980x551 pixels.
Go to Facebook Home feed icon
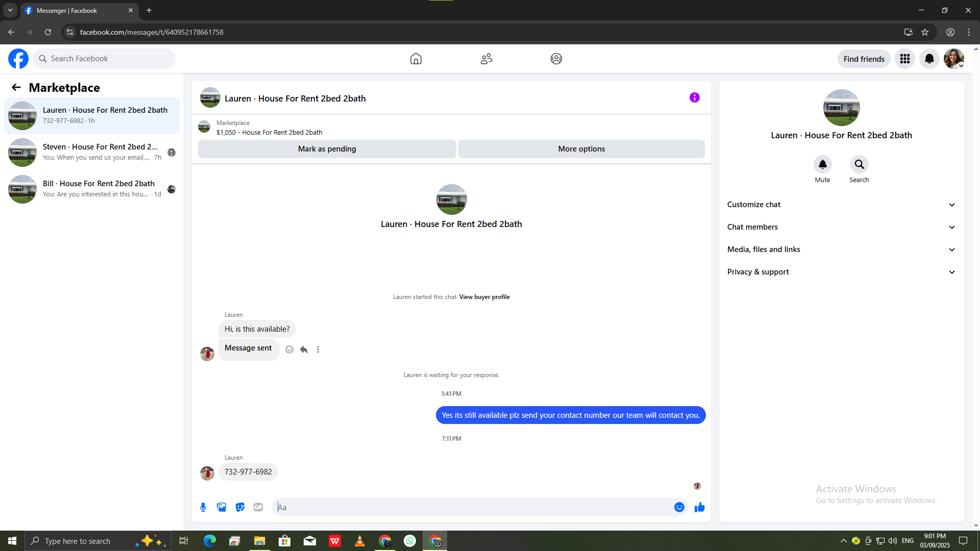pos(416,59)
